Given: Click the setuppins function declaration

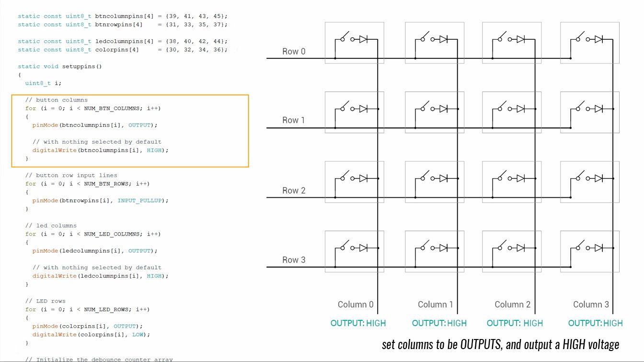Looking at the screenshot, I should (60, 67).
